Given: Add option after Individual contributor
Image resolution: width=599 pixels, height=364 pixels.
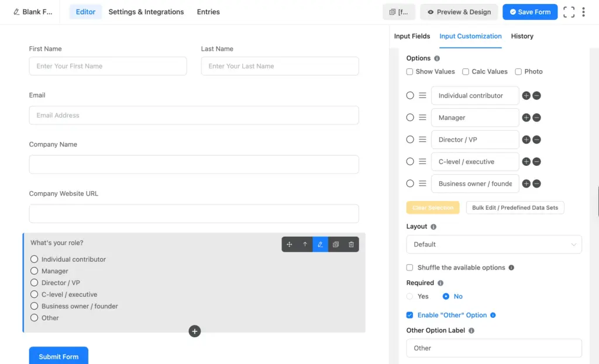Looking at the screenshot, I should [x=526, y=95].
